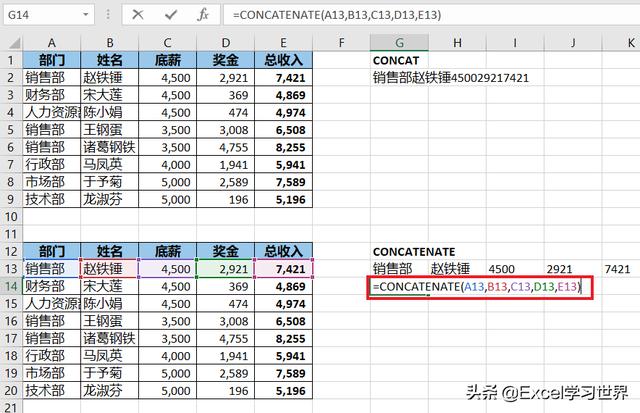This screenshot has width=640, height=413.
Task: Select cell E15 with 4,974
Action: coord(283,304)
